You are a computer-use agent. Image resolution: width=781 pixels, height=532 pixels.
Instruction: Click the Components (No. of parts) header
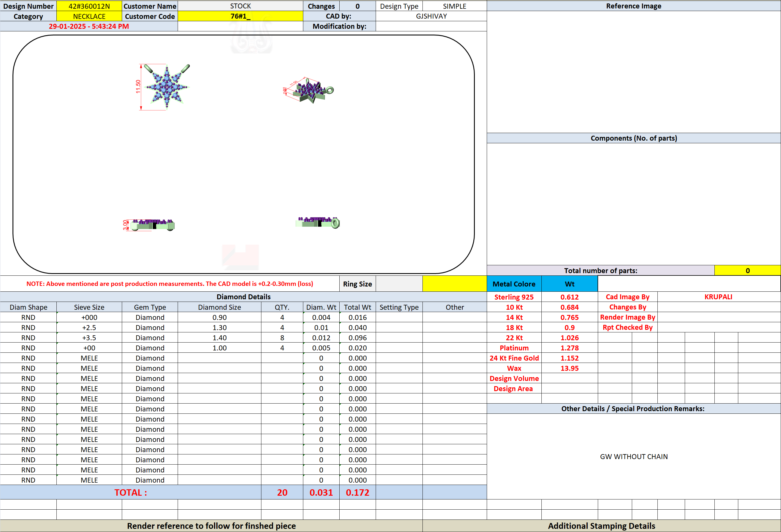(x=634, y=138)
